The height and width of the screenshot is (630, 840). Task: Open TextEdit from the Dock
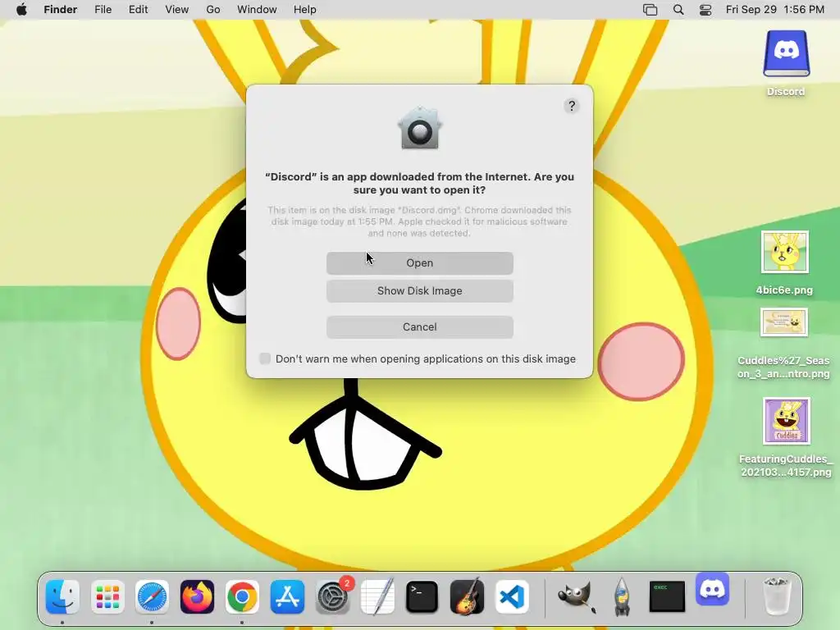[x=377, y=596]
